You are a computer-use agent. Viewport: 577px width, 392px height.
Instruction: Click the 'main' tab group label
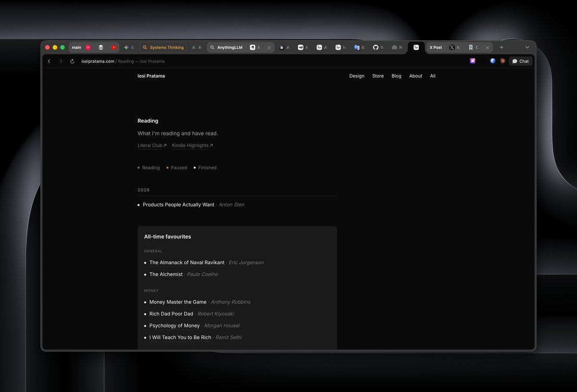click(76, 48)
